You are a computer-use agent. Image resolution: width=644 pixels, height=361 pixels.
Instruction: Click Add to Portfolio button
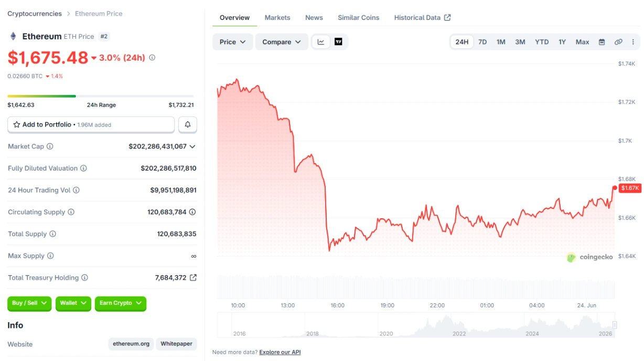pyautogui.click(x=91, y=125)
